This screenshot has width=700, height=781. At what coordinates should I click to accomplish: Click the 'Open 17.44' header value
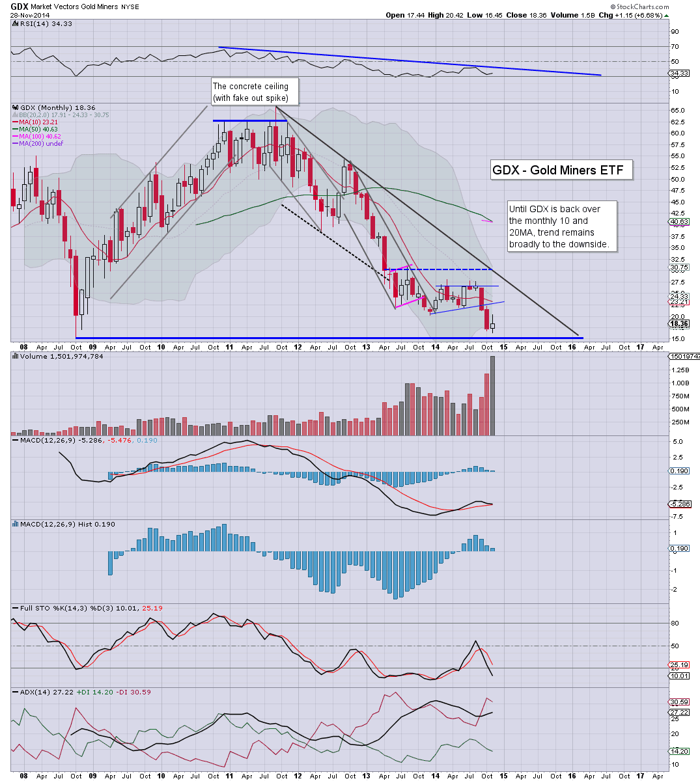click(x=405, y=15)
